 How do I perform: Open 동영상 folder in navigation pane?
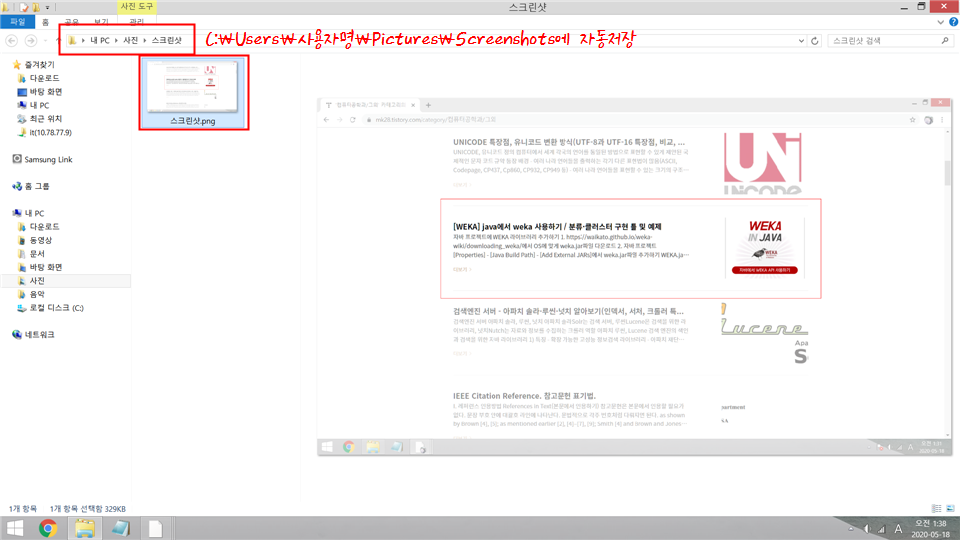click(x=35, y=240)
